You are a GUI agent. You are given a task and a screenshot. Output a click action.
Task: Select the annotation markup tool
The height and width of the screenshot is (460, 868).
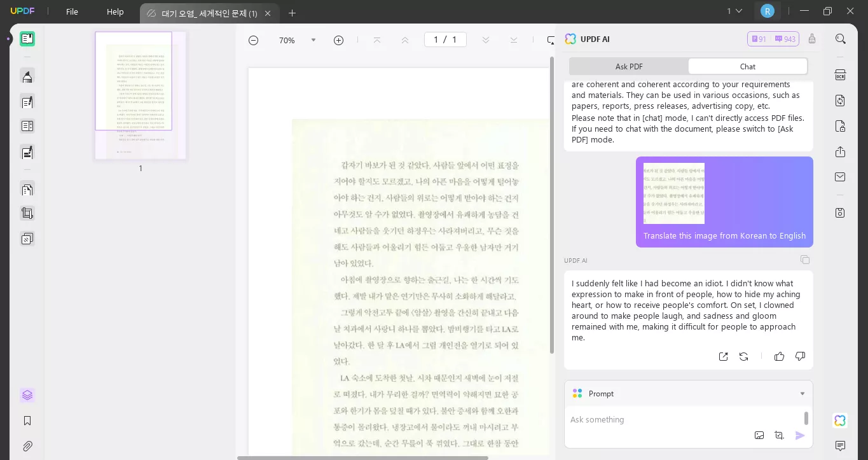tap(27, 76)
